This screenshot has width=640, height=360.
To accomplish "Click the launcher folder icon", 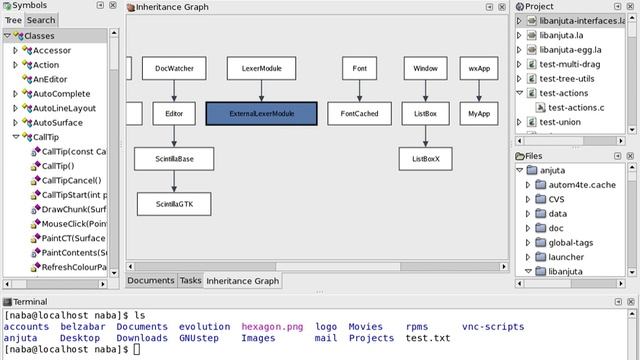I will pyautogui.click(x=540, y=257).
